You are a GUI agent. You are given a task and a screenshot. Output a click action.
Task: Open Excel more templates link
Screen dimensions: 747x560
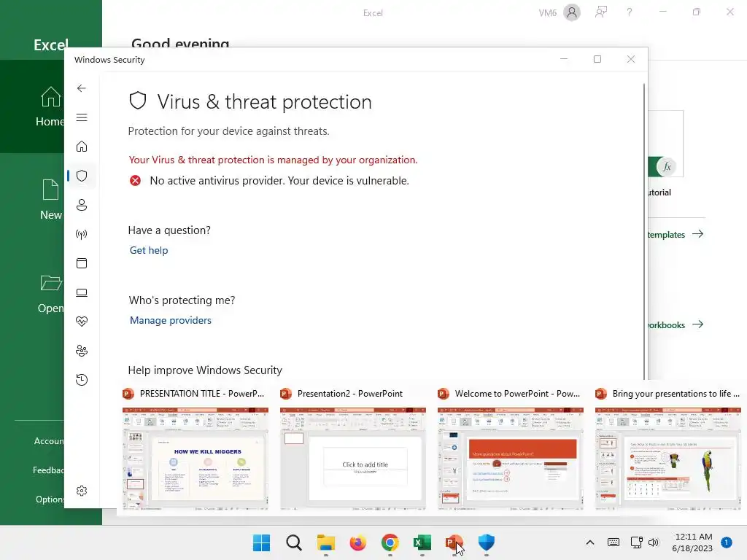[676, 234]
